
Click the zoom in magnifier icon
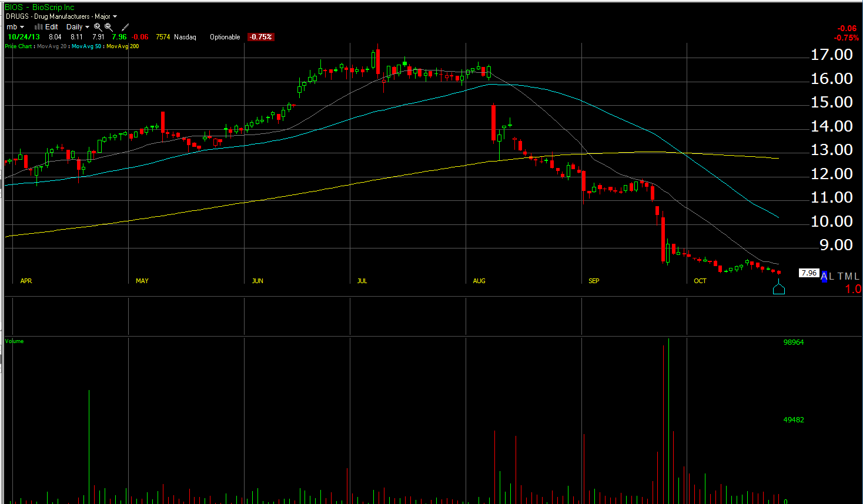[x=98, y=27]
